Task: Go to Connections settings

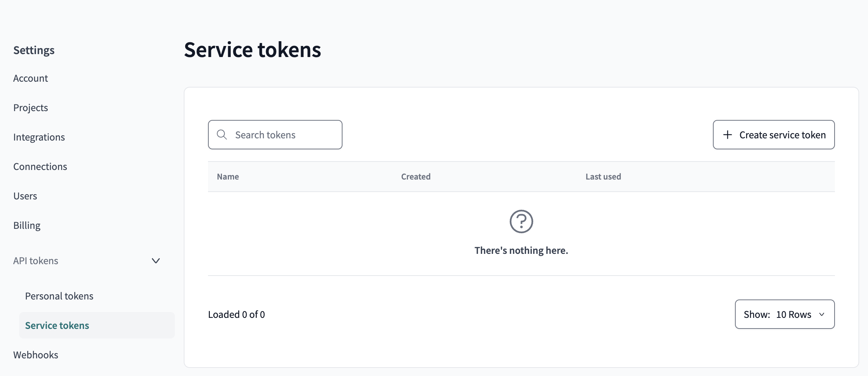Action: [x=40, y=166]
